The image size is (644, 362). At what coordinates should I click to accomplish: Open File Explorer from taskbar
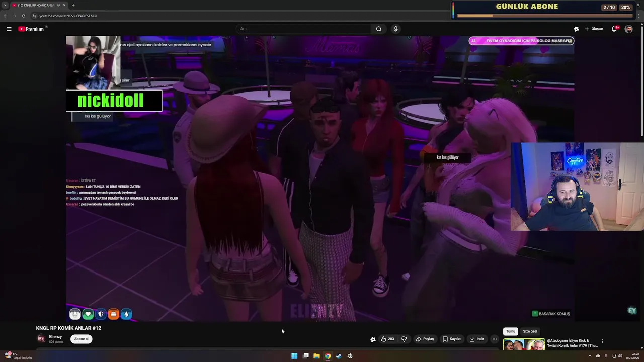(x=316, y=356)
